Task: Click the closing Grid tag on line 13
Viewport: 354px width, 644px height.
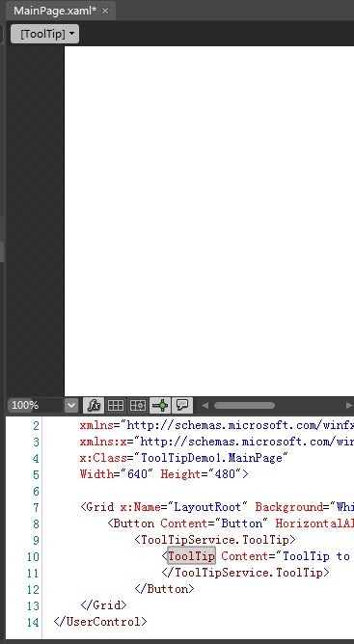Action: (103, 605)
